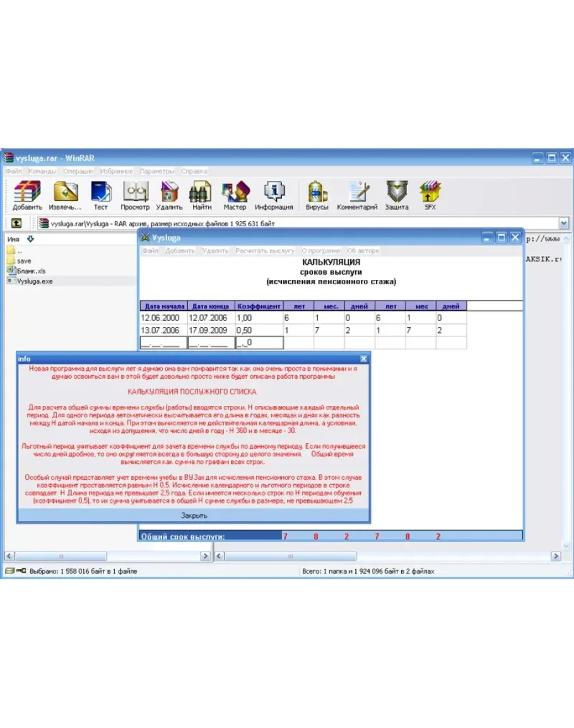Scan archive with Вирусы icon
The height and width of the screenshot is (728, 574).
(317, 192)
